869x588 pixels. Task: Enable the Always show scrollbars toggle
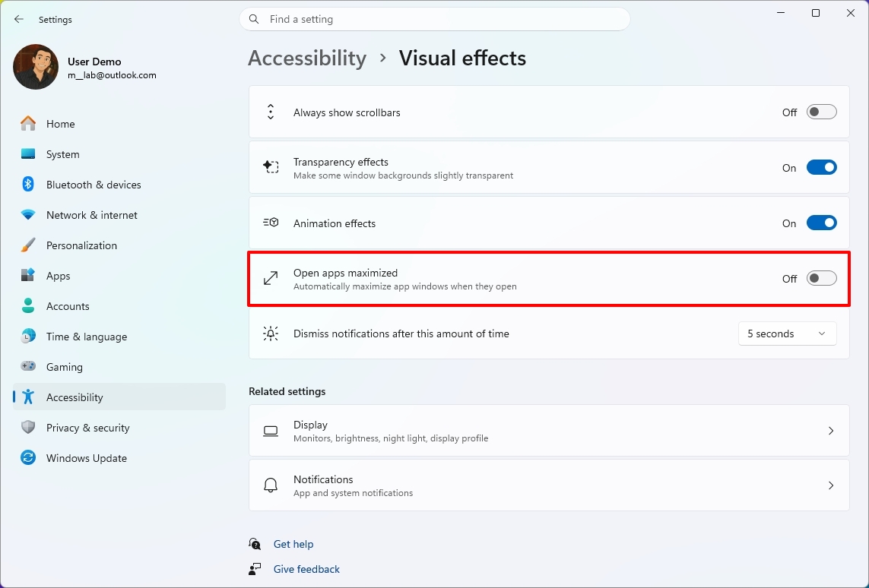click(821, 112)
